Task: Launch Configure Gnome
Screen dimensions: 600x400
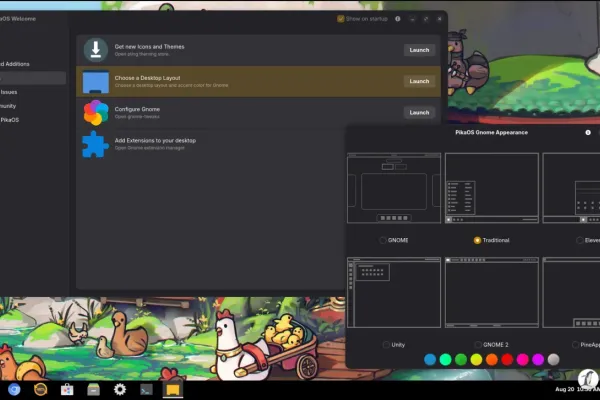Action: click(x=419, y=113)
